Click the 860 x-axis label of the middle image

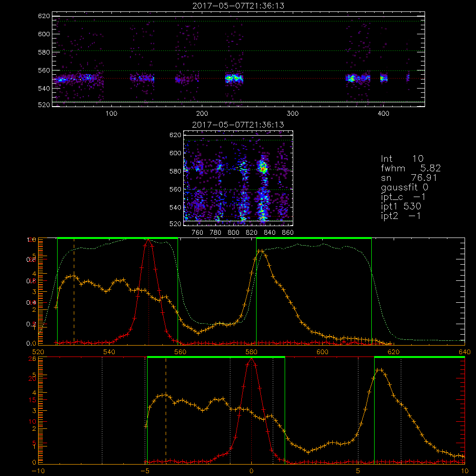click(x=288, y=233)
